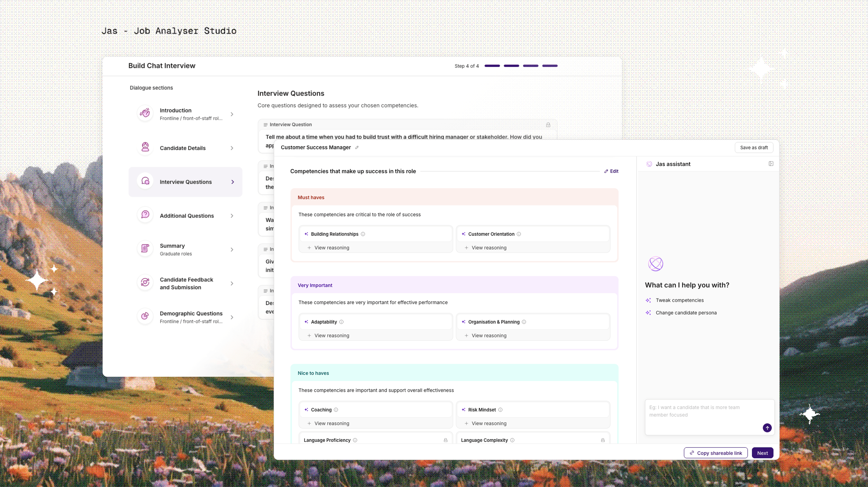Click the pencil icon next to Customer Success Manager

(357, 147)
